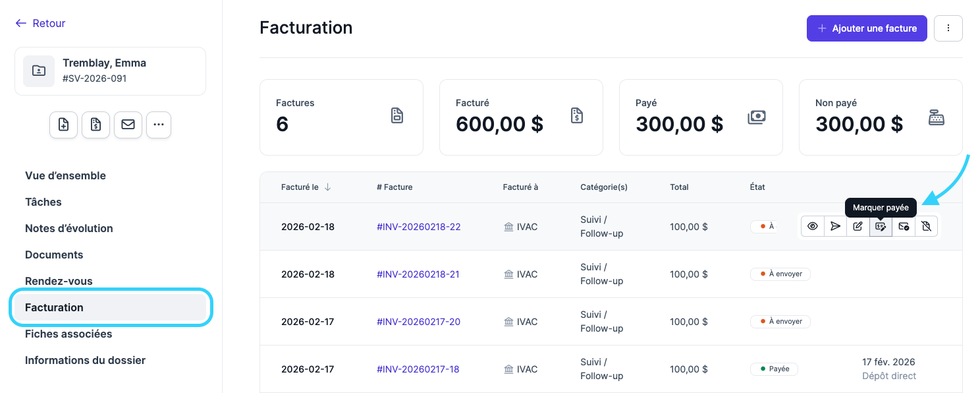Open the Documents section
The image size is (980, 393).
[x=54, y=255]
